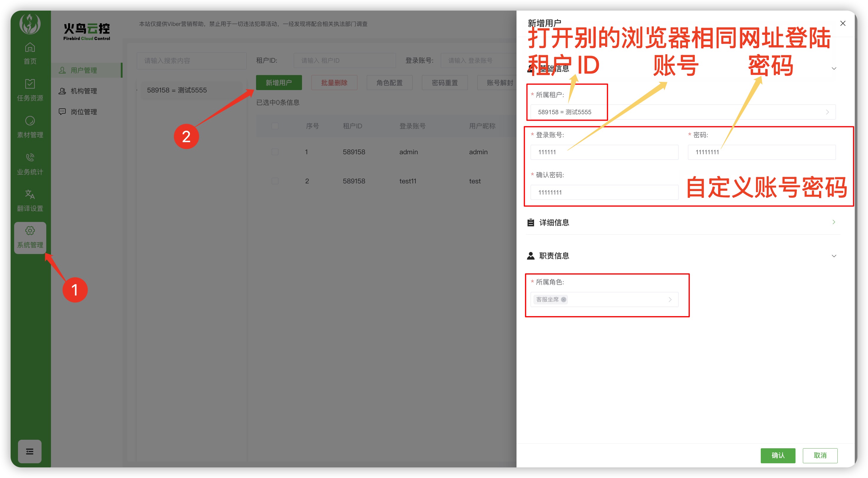Open the 业务统计 business statistics icon
Viewport: 868px width, 478px height.
(30, 157)
